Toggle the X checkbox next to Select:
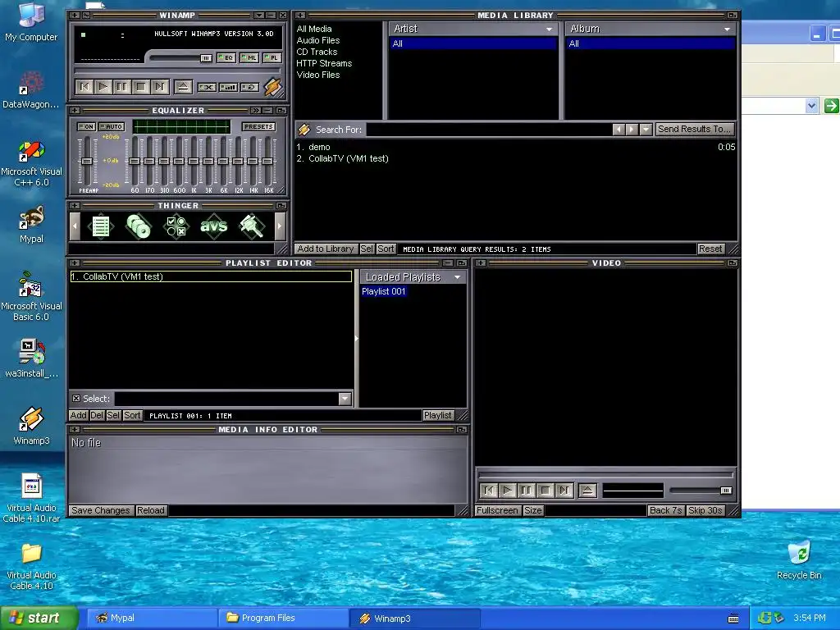The width and height of the screenshot is (840, 630). click(x=76, y=398)
